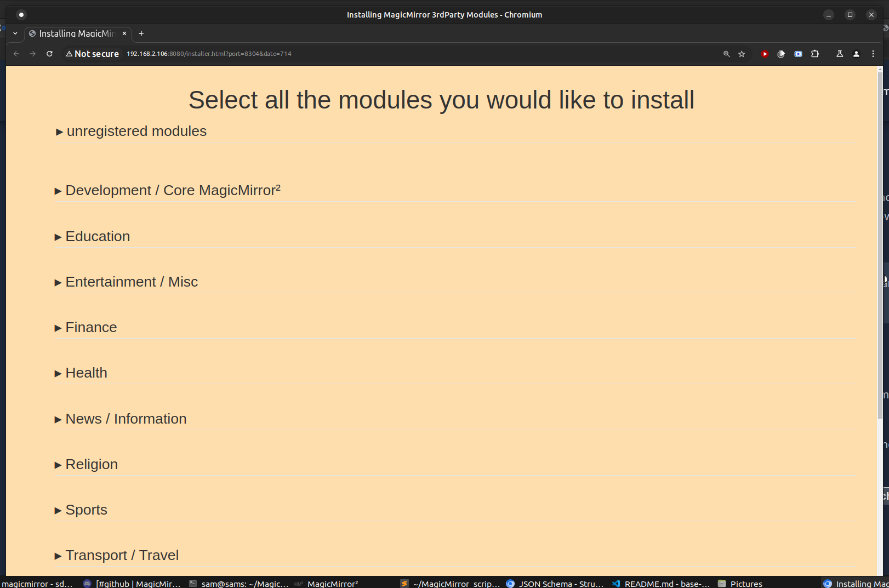Reload the installer page
This screenshot has width=889, height=588.
[x=49, y=54]
